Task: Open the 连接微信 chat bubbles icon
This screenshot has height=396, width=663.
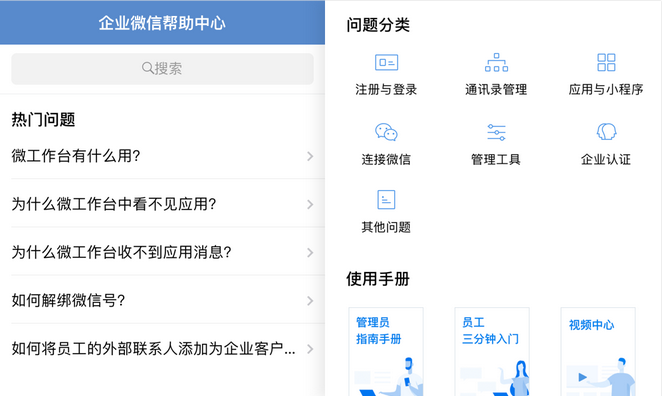Action: 386,132
